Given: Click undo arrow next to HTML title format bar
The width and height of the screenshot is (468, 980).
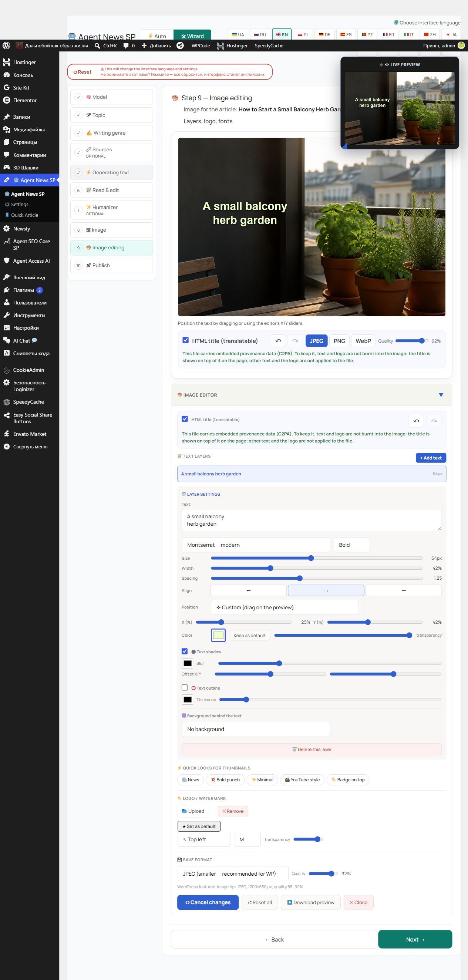Looking at the screenshot, I should 278,341.
